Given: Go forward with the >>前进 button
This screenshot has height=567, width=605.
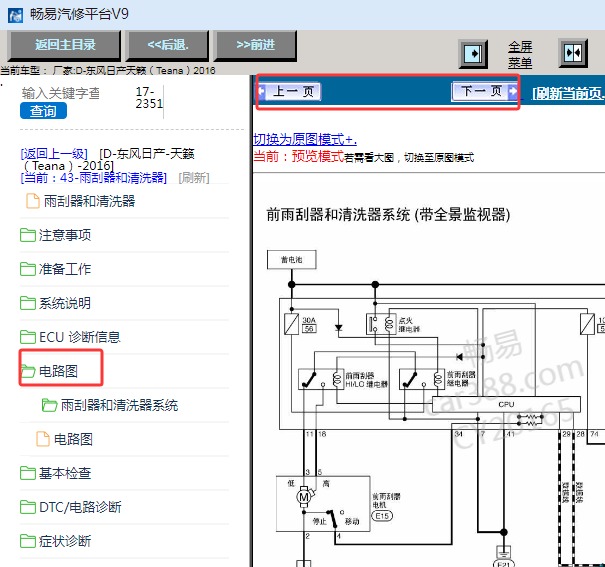Looking at the screenshot, I should pos(255,46).
